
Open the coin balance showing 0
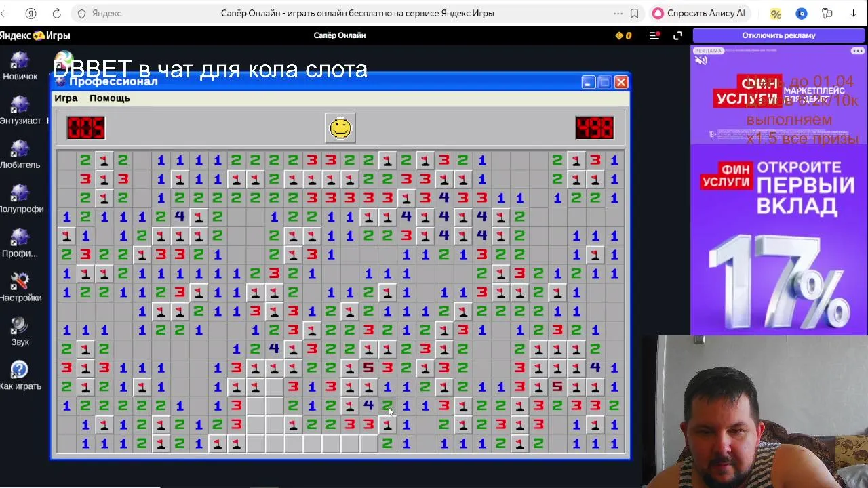tap(623, 35)
